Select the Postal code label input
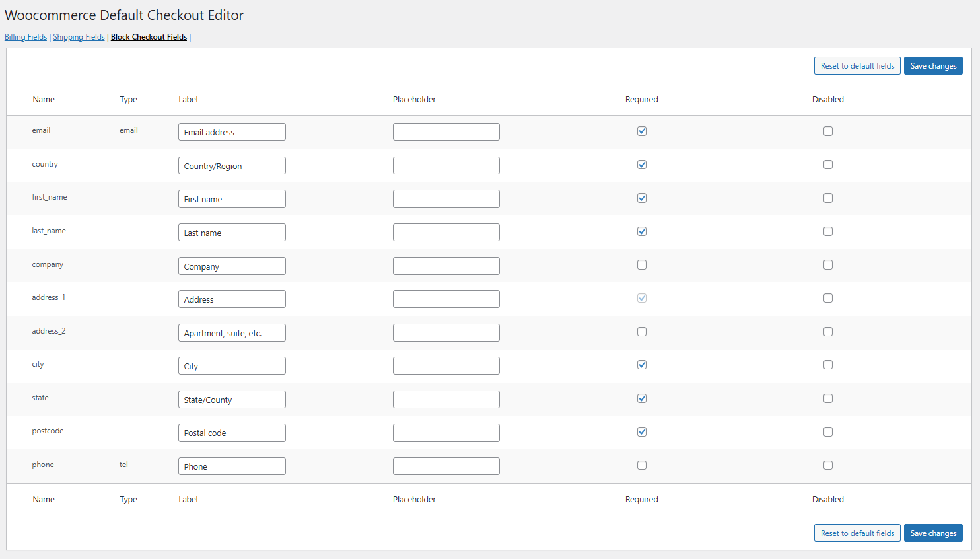Screen dimensions: 980x559 coord(232,433)
